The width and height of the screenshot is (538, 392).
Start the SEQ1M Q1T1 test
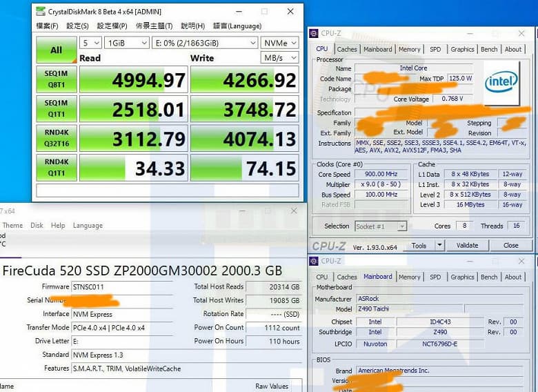click(x=57, y=109)
